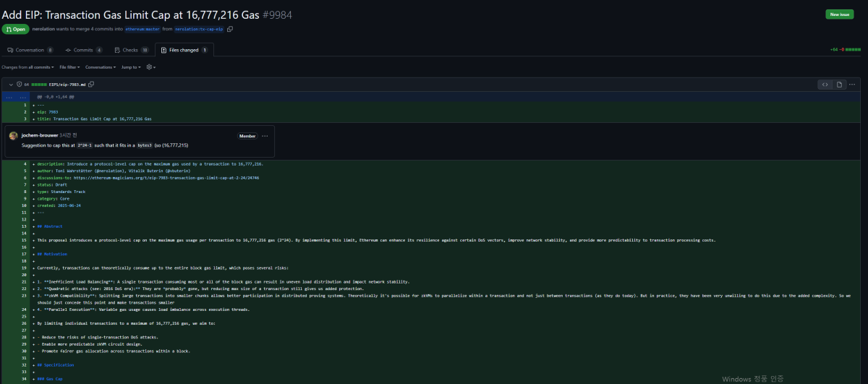Click '## Specification' heading line
This screenshot has height=384, width=868.
coord(55,365)
